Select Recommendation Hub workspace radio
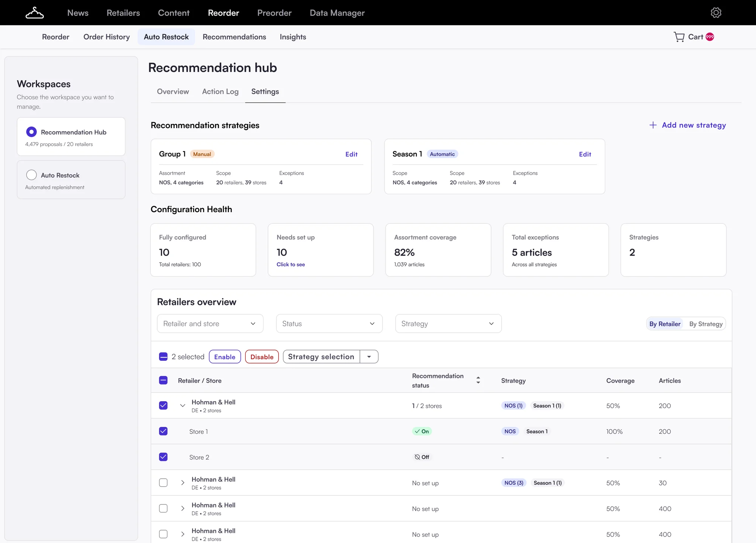Image resolution: width=756 pixels, height=543 pixels. (31, 132)
